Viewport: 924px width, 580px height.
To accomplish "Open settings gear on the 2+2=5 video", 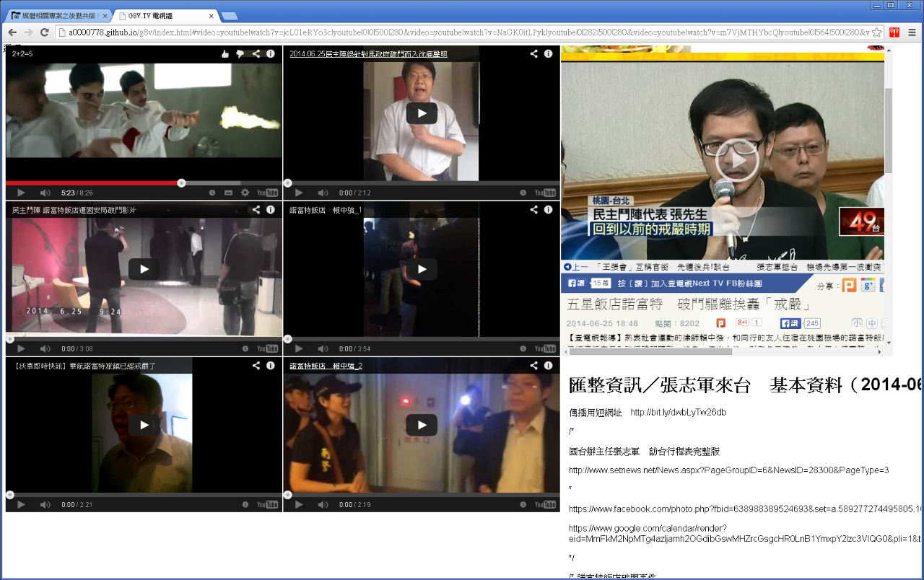I will 245,193.
